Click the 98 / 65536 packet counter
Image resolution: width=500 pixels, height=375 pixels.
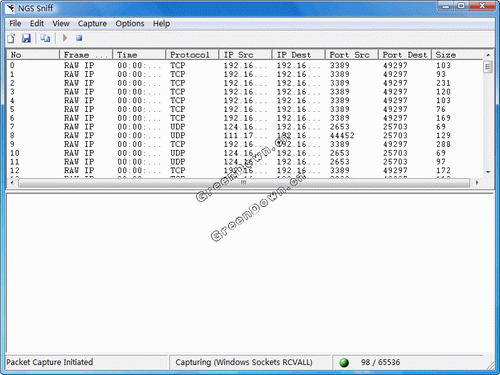pos(380,362)
